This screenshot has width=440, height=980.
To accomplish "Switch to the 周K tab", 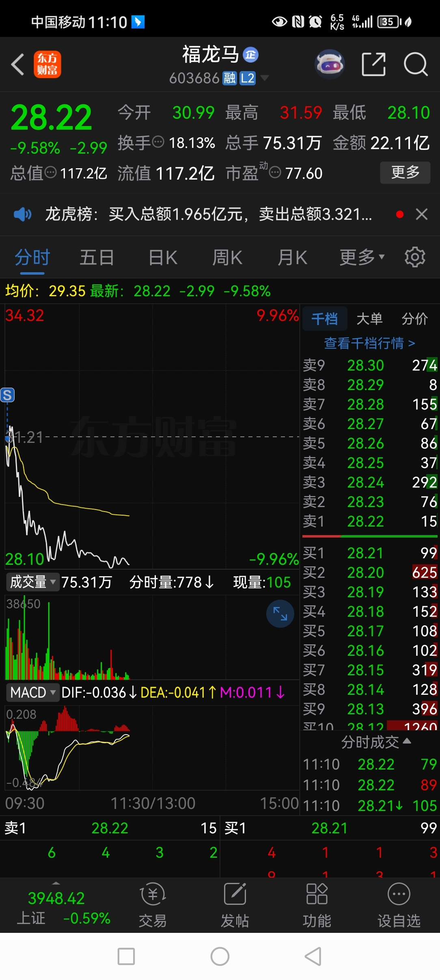I will coord(227,258).
